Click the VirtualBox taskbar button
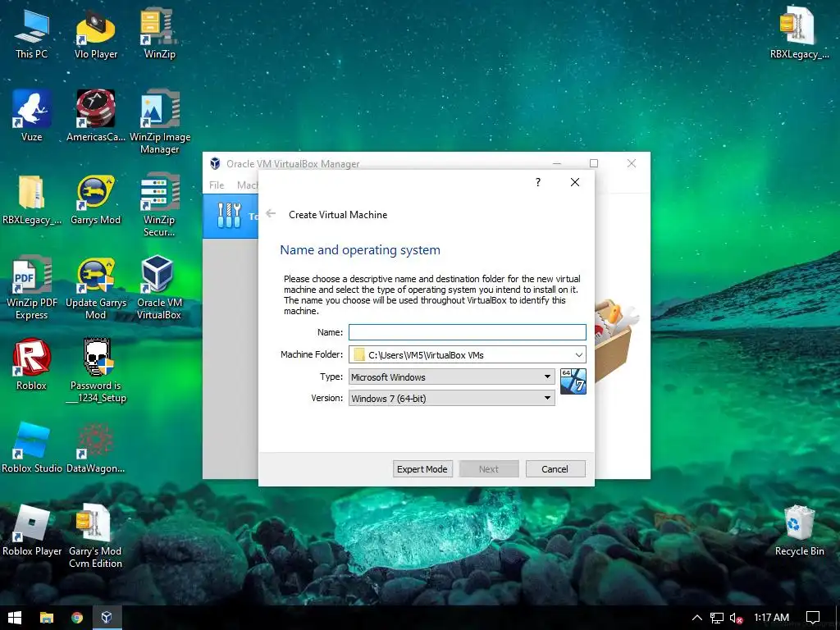Viewport: 840px width, 630px height. click(107, 618)
